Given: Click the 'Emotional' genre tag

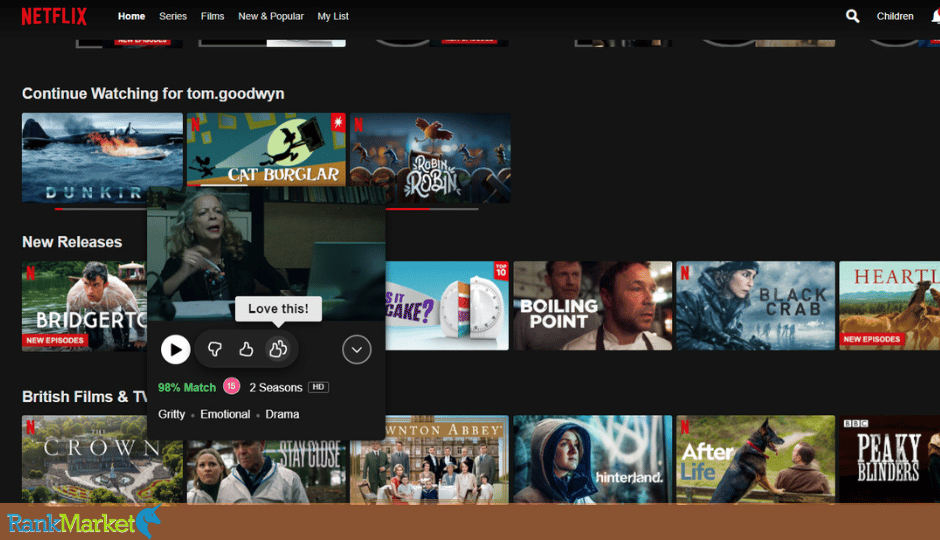Looking at the screenshot, I should 225,414.
